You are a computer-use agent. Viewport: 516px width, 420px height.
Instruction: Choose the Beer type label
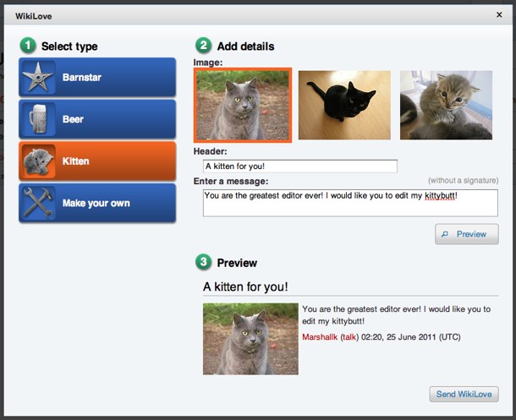[x=73, y=119]
